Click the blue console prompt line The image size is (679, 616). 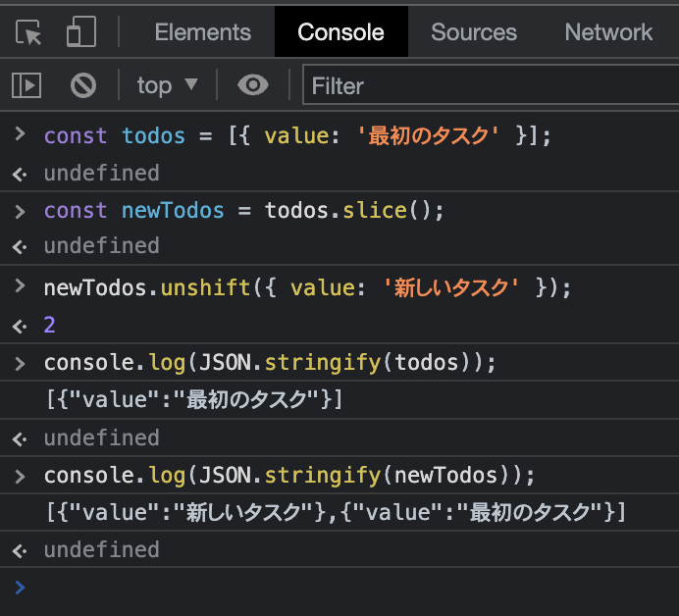pos(339,588)
